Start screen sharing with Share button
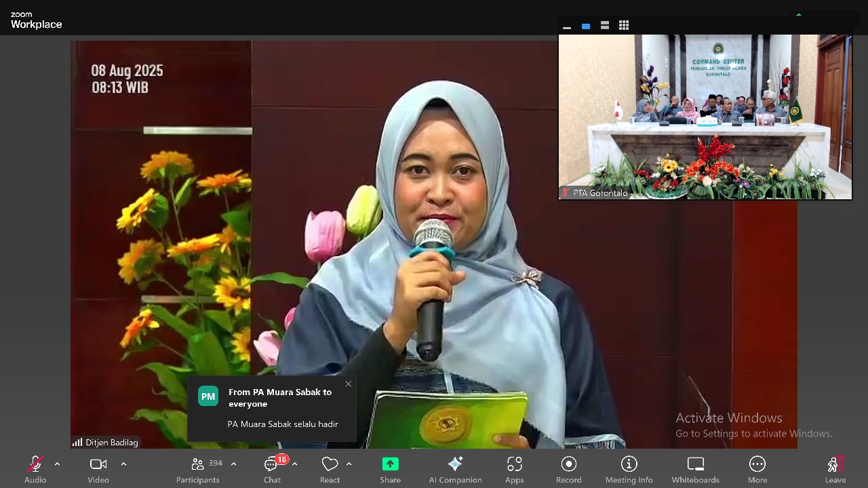Viewport: 868px width, 488px height. [390, 469]
